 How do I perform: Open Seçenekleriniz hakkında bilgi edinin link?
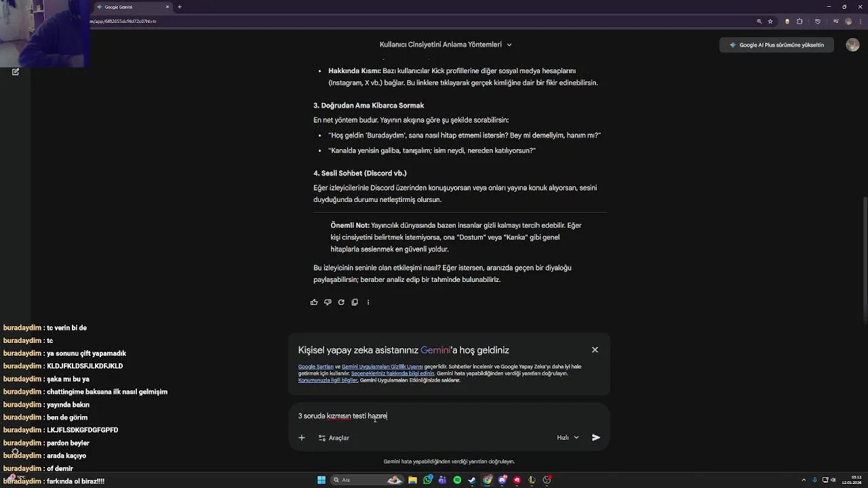(393, 373)
